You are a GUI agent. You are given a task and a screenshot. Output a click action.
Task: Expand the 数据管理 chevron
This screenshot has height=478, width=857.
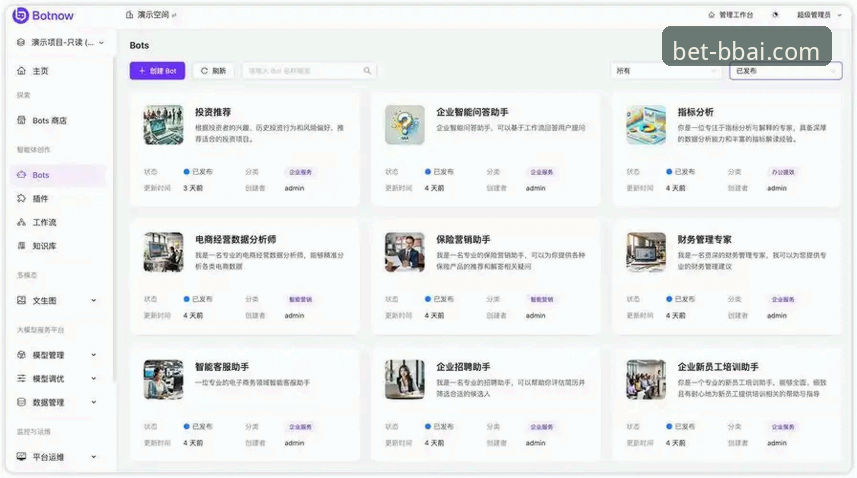coord(93,402)
